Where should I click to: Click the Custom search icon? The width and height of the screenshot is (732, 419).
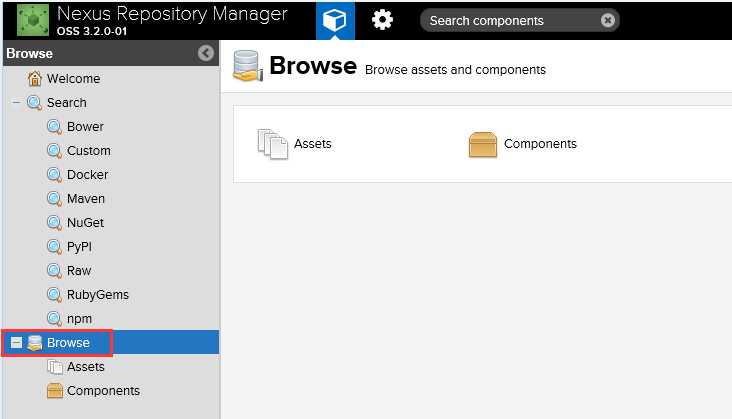click(55, 151)
